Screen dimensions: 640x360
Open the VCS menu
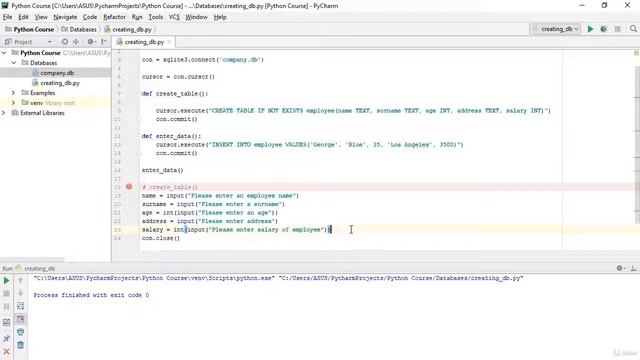coord(174,17)
